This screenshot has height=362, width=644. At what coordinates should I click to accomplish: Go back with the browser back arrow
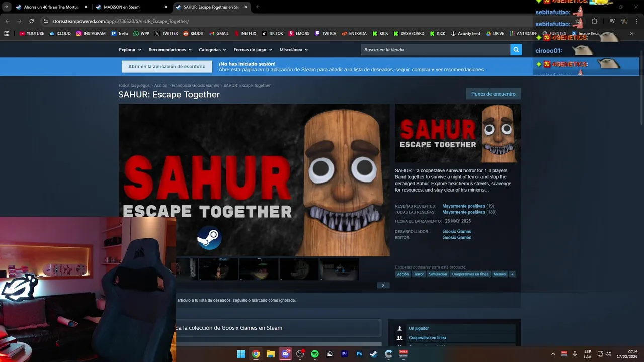coord(7,21)
